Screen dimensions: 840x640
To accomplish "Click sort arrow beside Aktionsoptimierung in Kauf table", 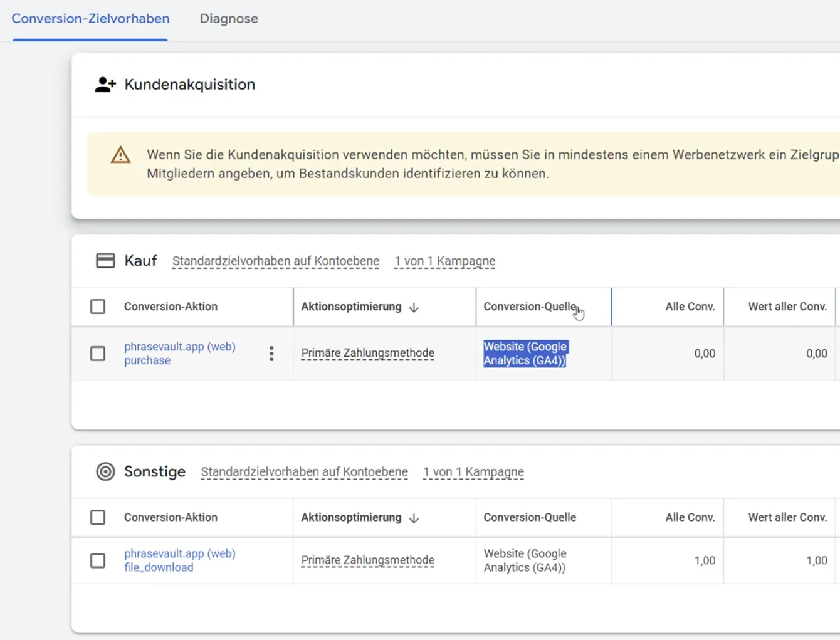I will point(414,307).
